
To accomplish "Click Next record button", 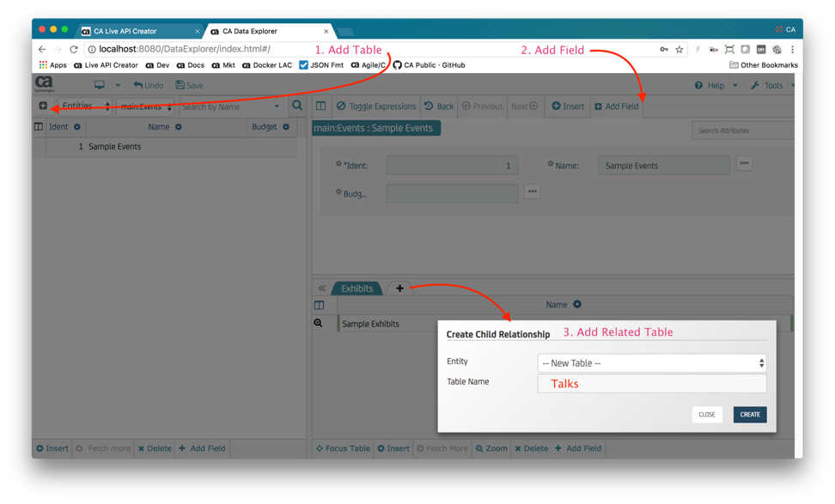I will (x=525, y=106).
